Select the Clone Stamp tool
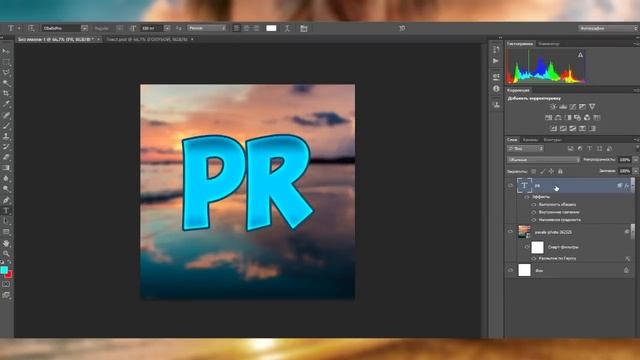This screenshot has width=640, height=360. coord(6,136)
